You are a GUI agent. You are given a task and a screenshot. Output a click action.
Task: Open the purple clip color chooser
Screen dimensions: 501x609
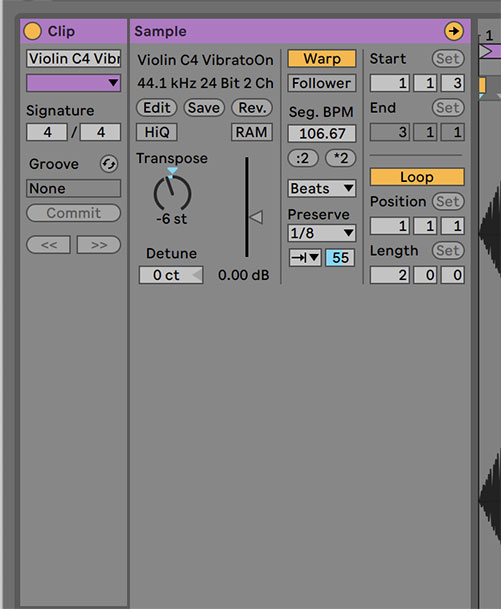[x=73, y=83]
